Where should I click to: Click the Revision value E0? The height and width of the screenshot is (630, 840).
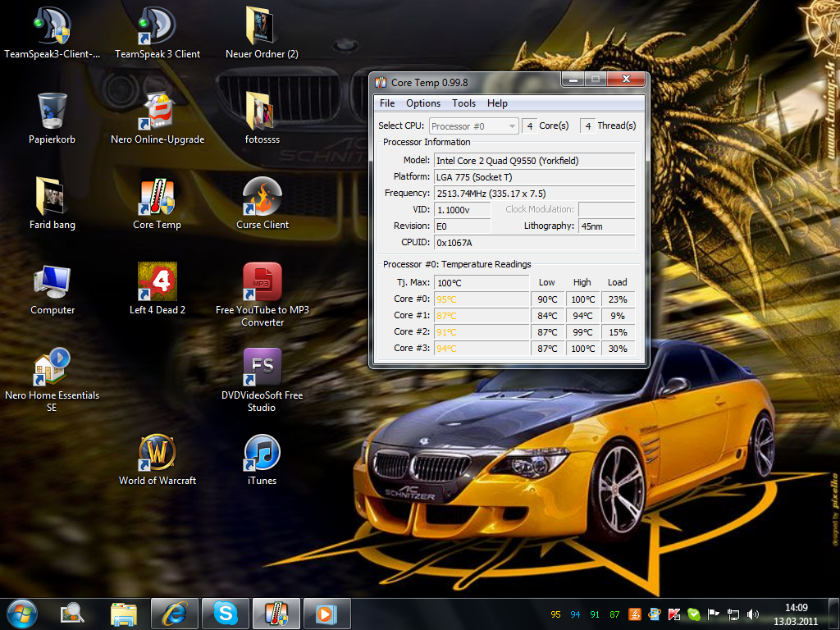point(463,226)
